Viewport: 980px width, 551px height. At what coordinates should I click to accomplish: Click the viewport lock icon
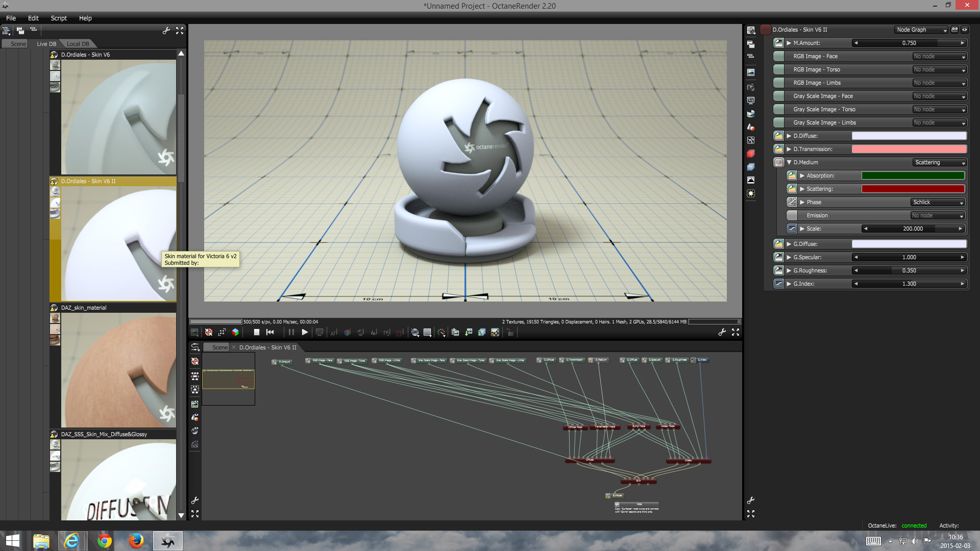(509, 333)
